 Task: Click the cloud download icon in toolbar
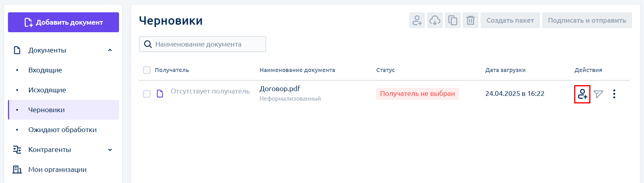(435, 20)
